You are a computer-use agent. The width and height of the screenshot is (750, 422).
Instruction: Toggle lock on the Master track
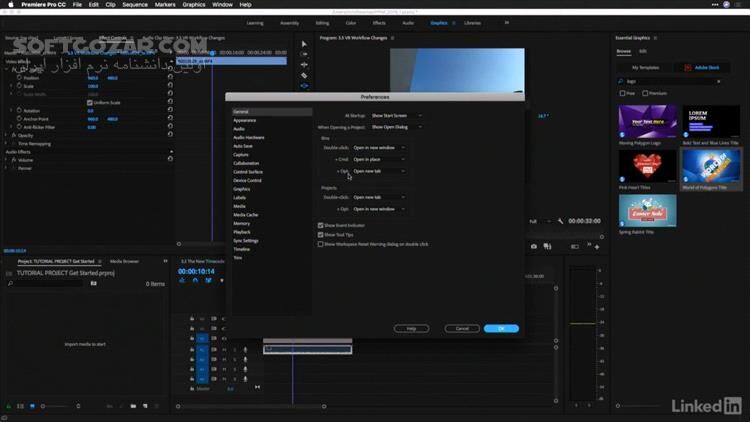click(192, 389)
